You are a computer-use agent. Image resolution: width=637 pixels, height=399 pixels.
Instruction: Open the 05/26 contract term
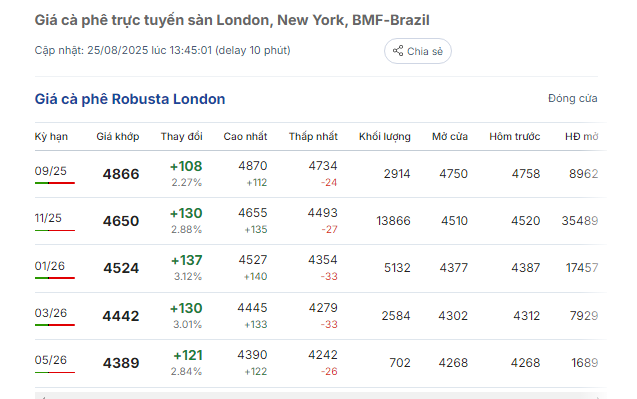pos(51,360)
